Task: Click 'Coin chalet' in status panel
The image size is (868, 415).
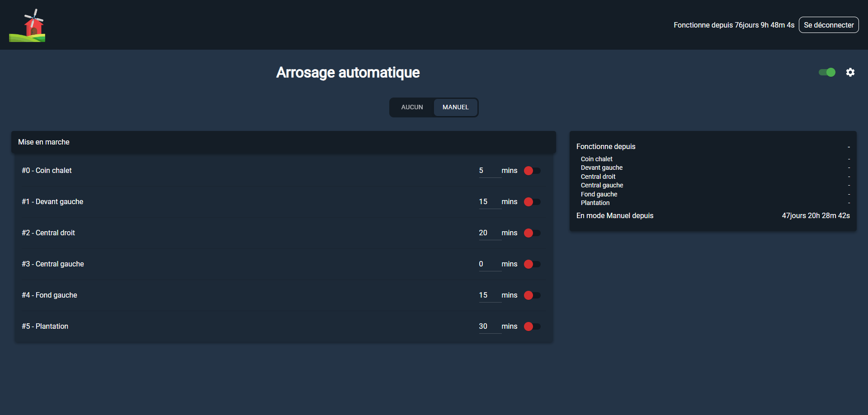Action: pyautogui.click(x=597, y=159)
